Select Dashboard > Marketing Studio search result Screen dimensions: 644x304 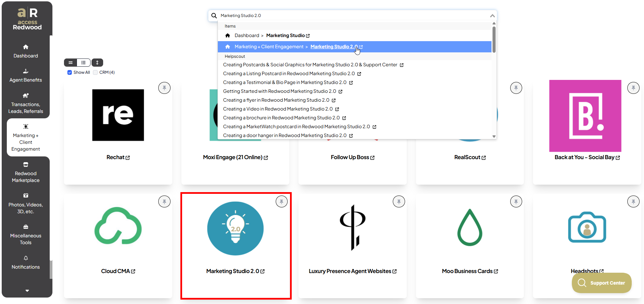tap(355, 35)
